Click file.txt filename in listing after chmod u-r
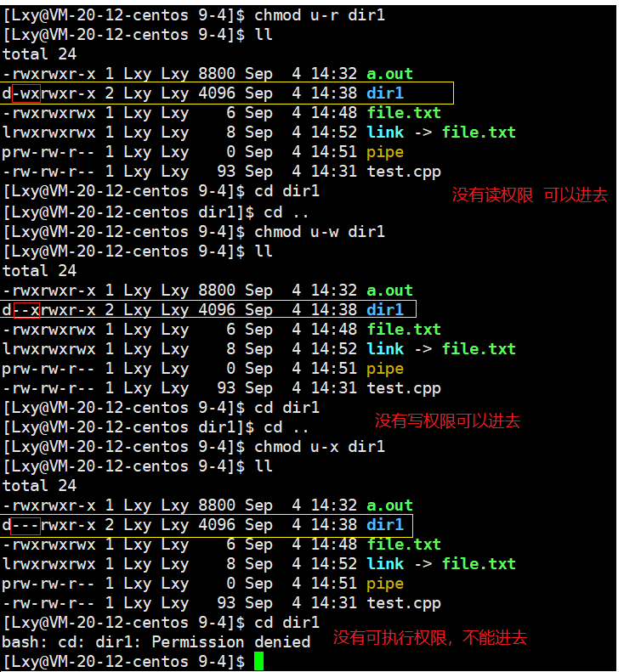Image resolution: width=624 pixels, height=672 pixels. [404, 113]
